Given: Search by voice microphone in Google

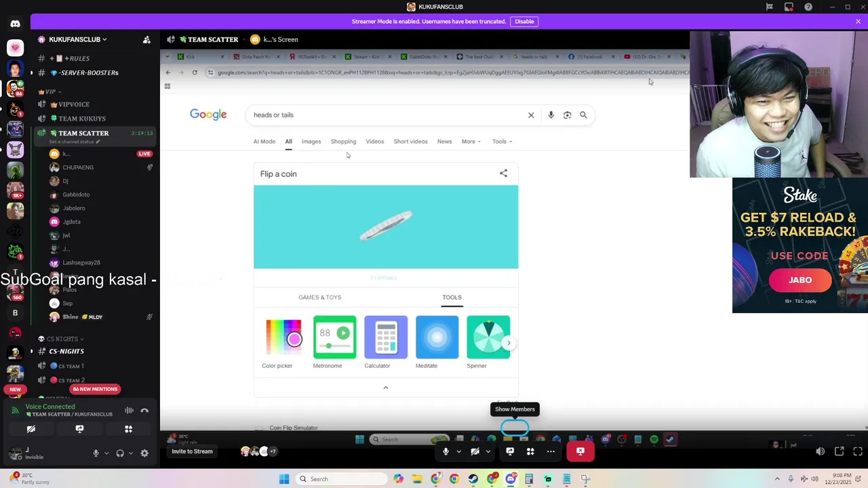Looking at the screenshot, I should [x=551, y=115].
